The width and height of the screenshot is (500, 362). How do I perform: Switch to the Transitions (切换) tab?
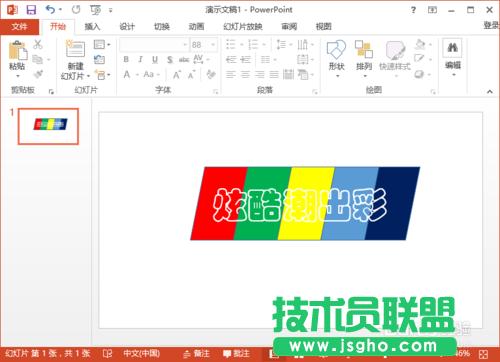[161, 27]
